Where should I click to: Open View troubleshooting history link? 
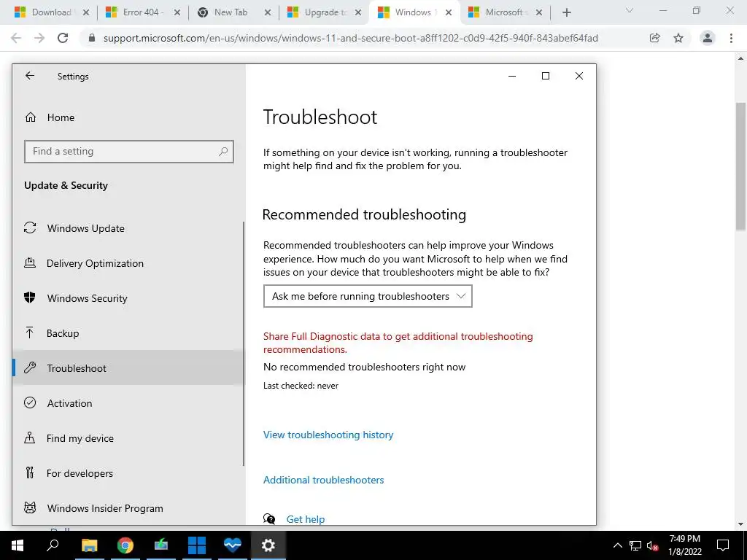tap(328, 435)
